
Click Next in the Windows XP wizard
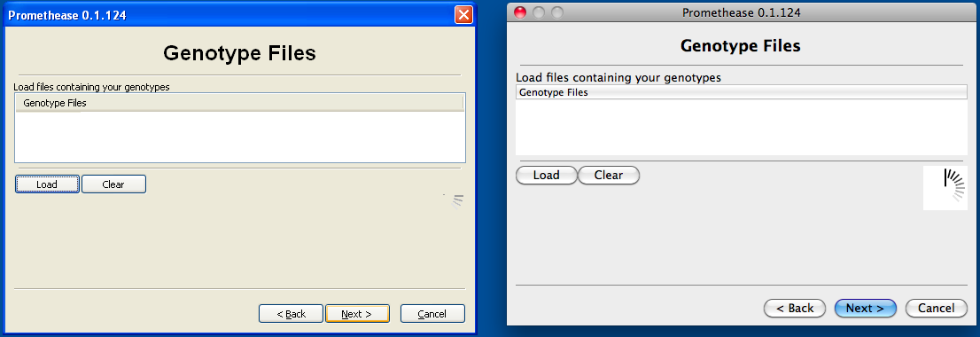pos(357,313)
